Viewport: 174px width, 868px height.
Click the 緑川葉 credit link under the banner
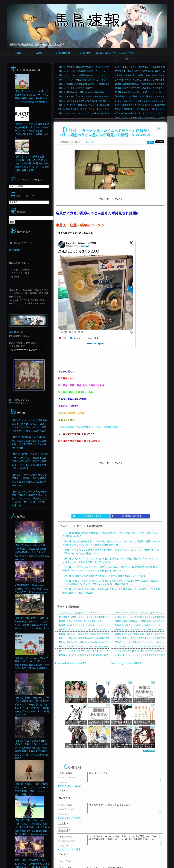(x=12, y=332)
